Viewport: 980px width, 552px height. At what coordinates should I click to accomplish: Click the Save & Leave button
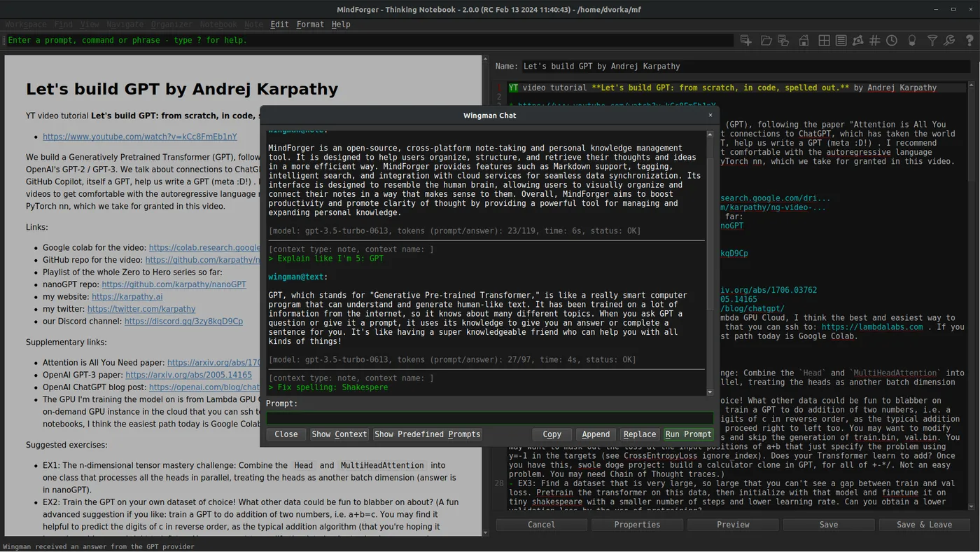tap(924, 524)
